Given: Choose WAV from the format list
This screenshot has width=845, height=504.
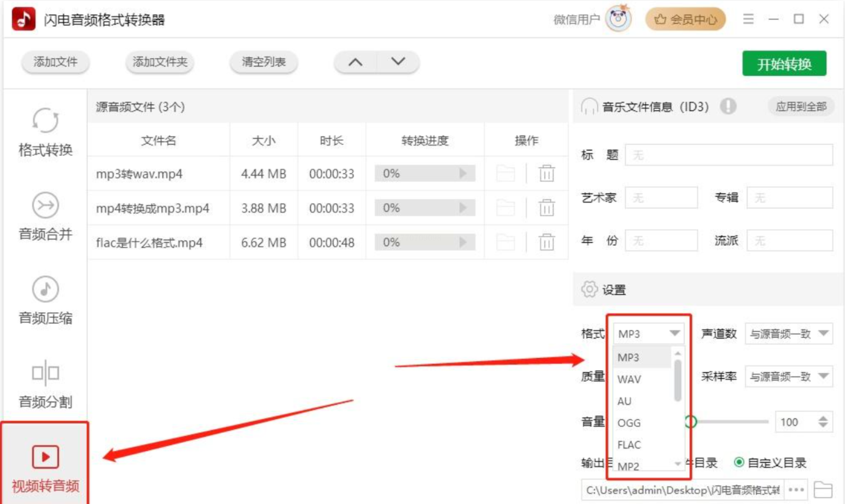Looking at the screenshot, I should tap(629, 379).
